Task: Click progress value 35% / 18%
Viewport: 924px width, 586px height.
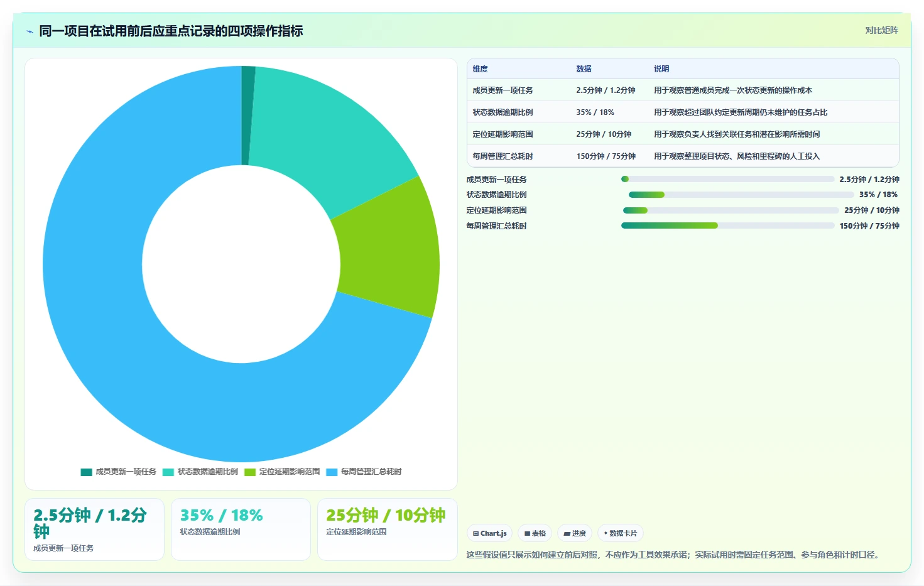Action: [x=879, y=195]
